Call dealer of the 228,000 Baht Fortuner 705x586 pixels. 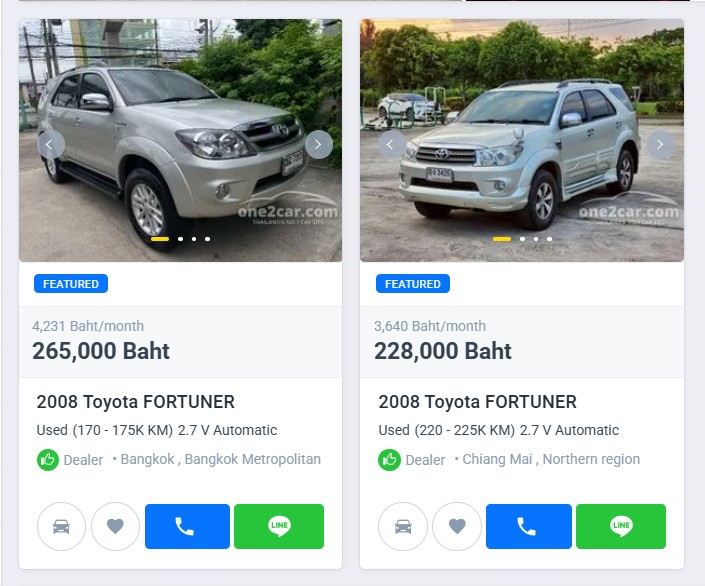point(529,526)
